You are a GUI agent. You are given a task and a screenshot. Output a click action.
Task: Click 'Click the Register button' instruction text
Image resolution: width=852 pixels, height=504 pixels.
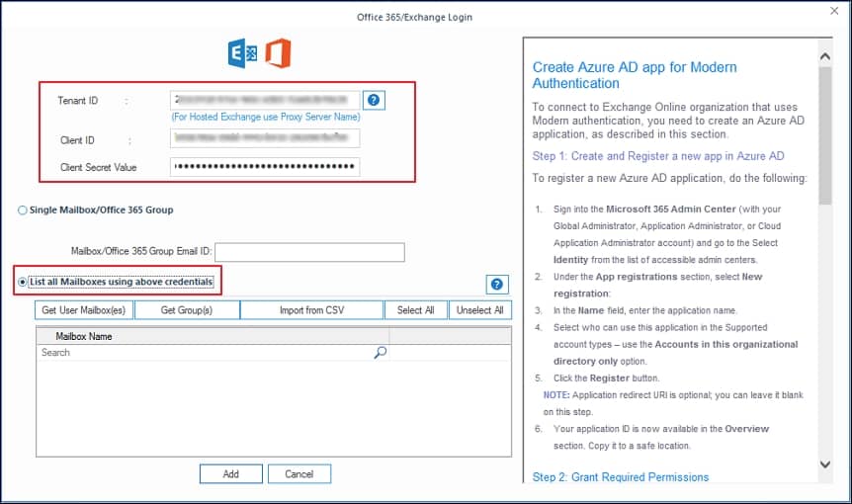coord(607,378)
